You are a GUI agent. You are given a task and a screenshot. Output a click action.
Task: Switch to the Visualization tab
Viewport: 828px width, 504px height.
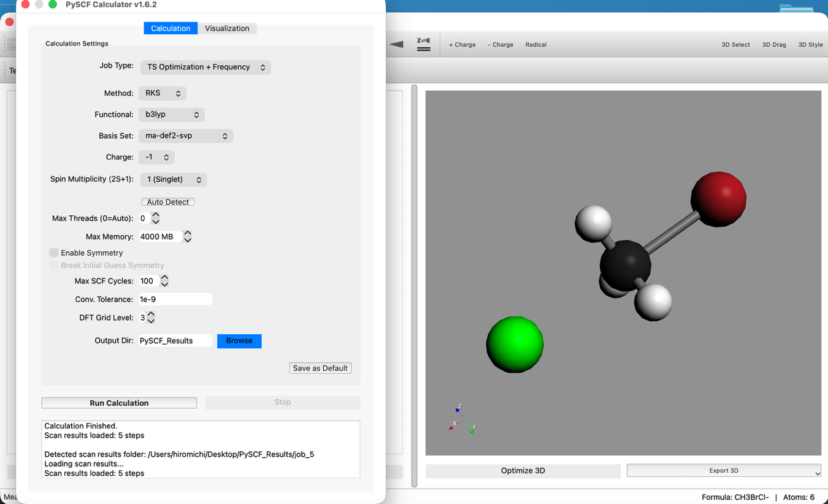227,28
